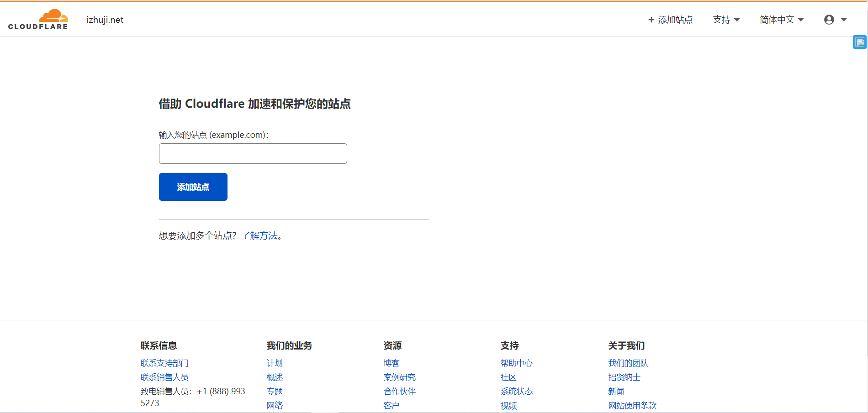Select the 借助 Cloudflare page heading
This screenshot has height=413, width=868.
[x=254, y=104]
